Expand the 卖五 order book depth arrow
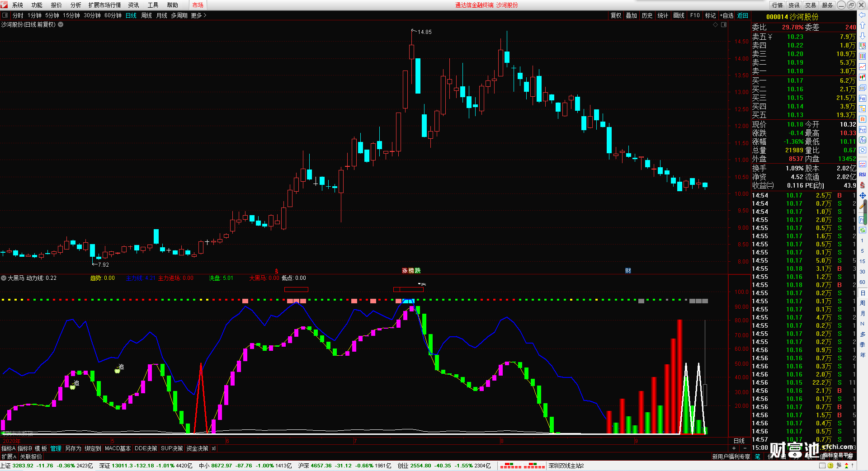 (770, 37)
